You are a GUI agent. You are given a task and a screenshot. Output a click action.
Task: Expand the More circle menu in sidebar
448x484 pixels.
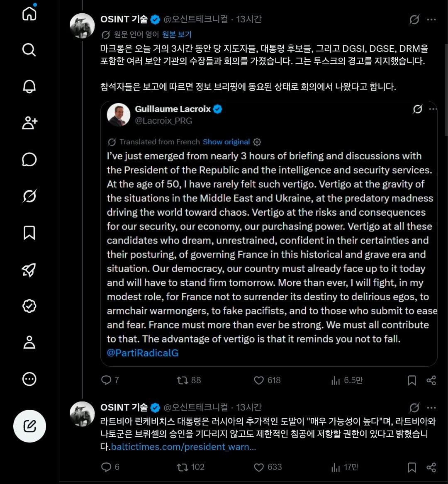(x=29, y=379)
